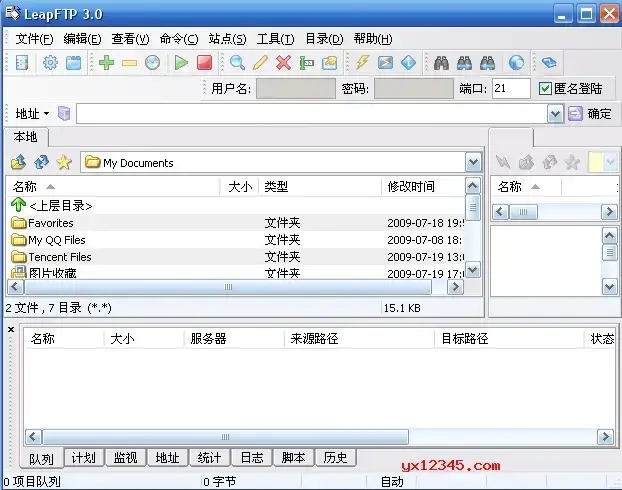
Task: Open the 地址 dropdown menu
Action: coord(32,114)
